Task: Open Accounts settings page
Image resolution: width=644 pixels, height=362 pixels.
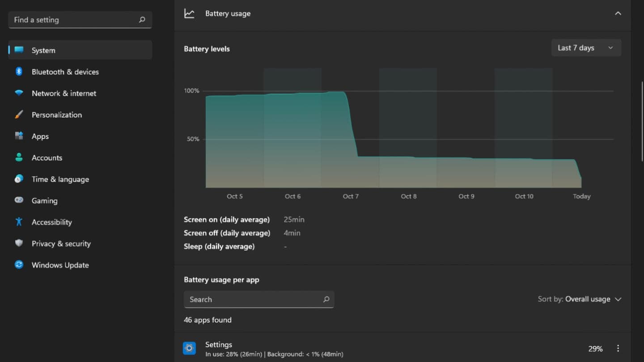Action: click(x=80, y=157)
